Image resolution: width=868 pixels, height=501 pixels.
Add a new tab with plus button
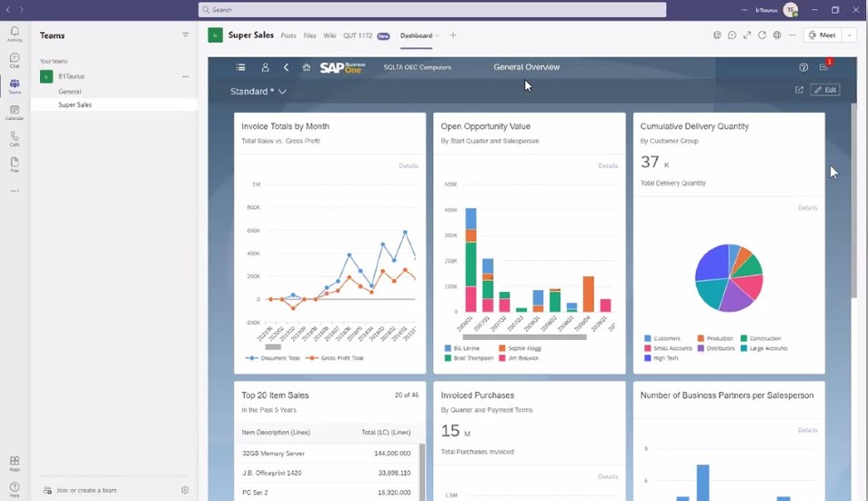(x=453, y=35)
